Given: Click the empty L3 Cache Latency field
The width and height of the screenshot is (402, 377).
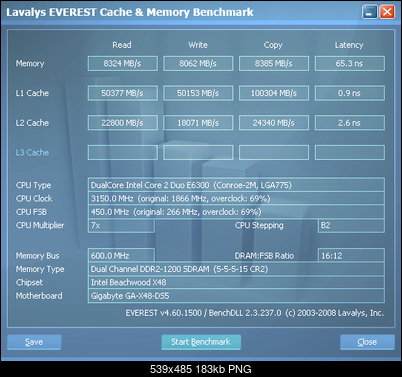Looking at the screenshot, I should click(x=350, y=152).
